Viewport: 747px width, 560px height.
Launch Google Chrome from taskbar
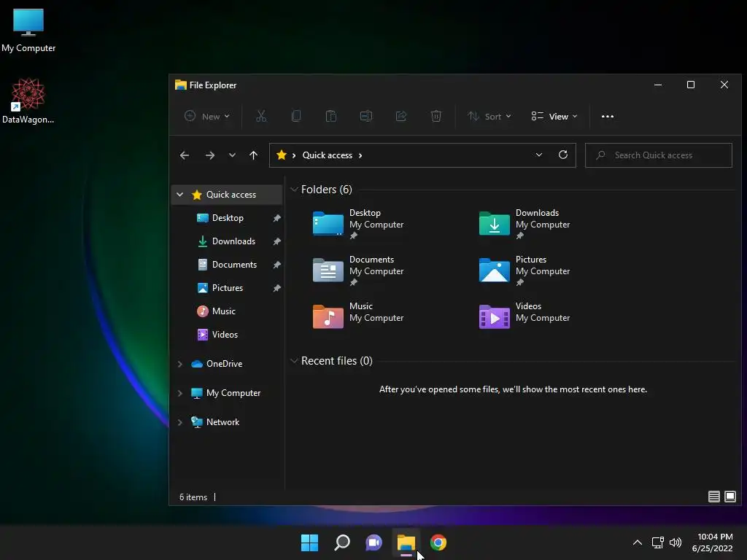coord(438,542)
